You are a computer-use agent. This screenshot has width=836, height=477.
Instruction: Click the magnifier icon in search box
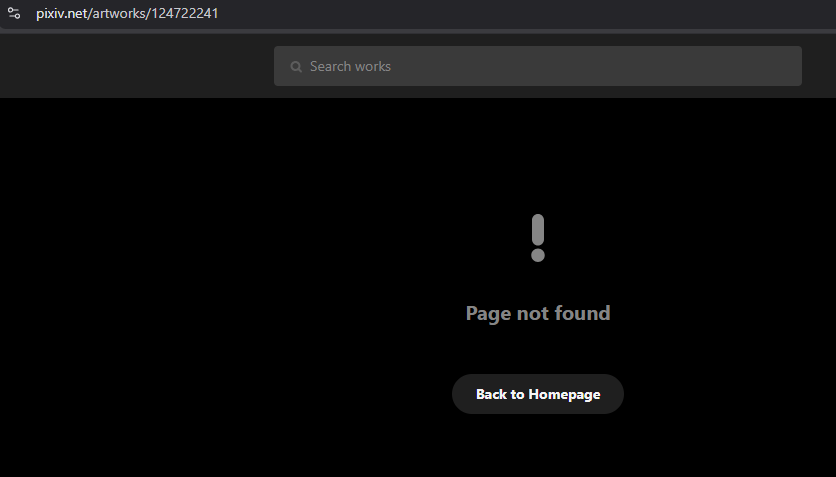pos(296,67)
